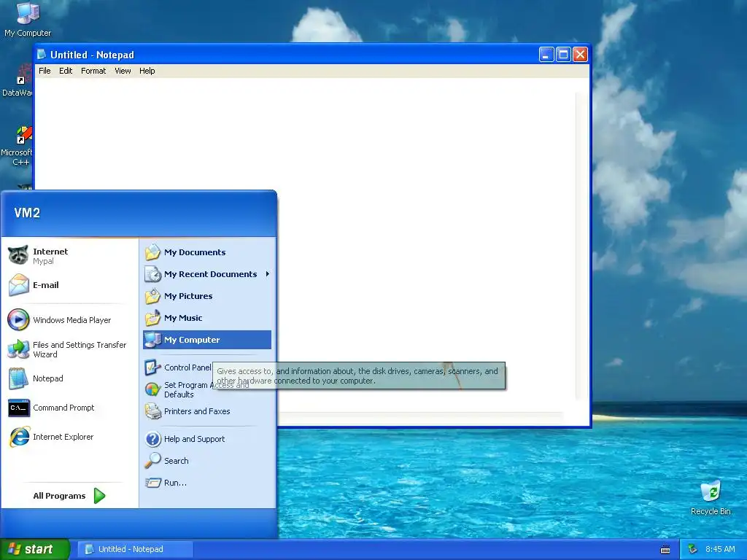The image size is (747, 560).
Task: Open Notepad View menu
Action: pos(123,71)
